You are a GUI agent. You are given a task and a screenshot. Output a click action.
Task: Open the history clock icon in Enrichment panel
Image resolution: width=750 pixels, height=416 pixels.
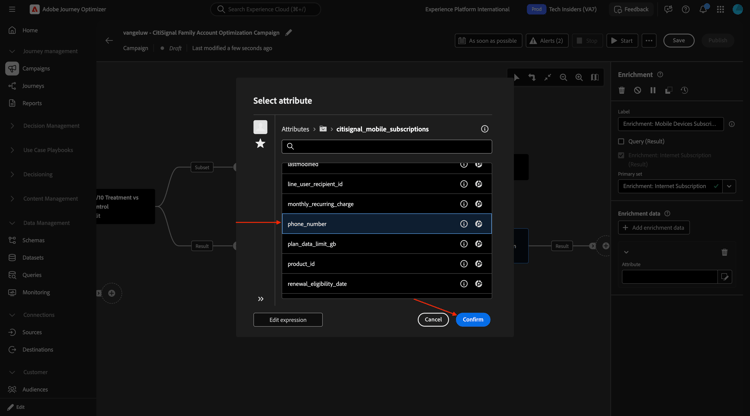coord(684,90)
